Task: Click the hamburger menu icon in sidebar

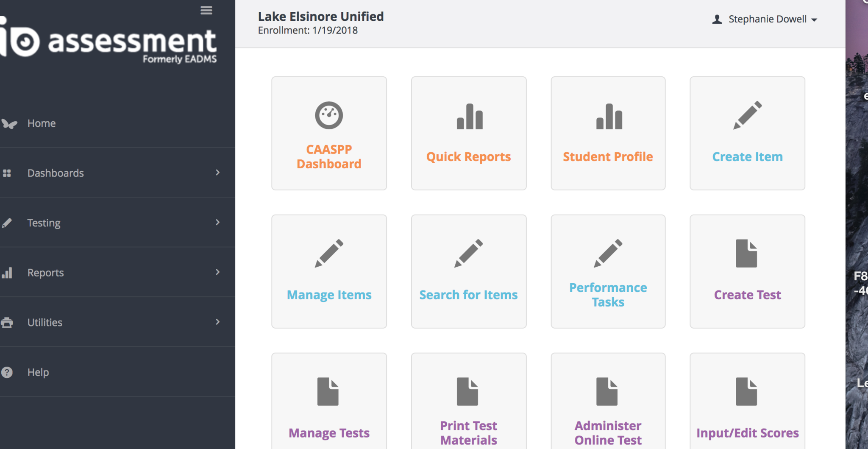Action: (x=206, y=10)
